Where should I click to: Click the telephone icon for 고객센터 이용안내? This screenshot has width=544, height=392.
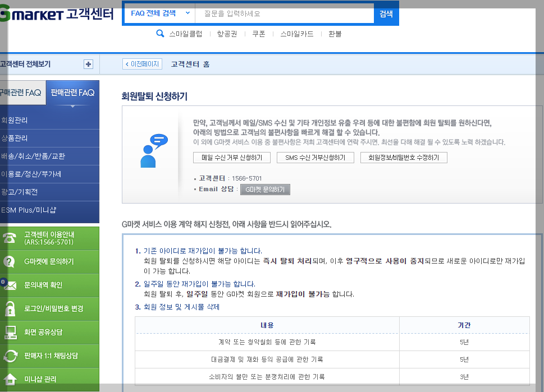pos(10,238)
